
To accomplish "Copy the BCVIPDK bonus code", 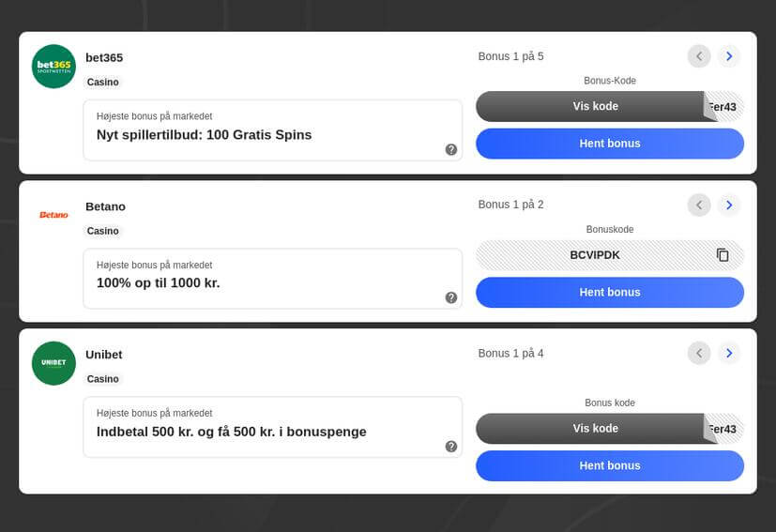I will tap(723, 255).
